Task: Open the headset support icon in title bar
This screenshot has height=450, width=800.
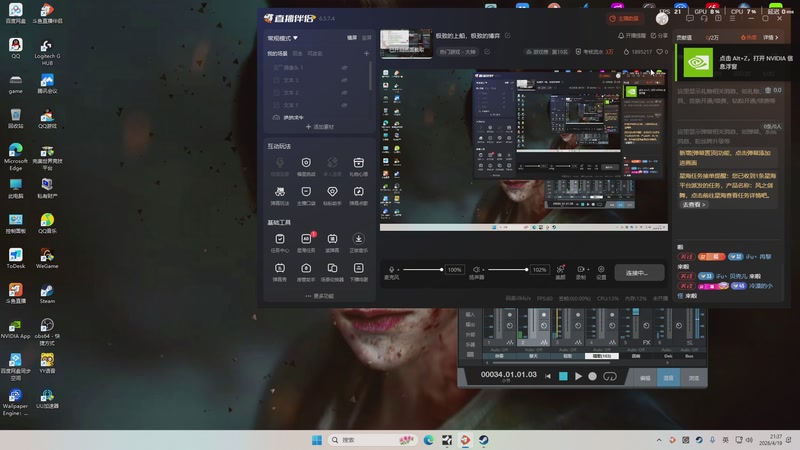Action: pos(704,18)
